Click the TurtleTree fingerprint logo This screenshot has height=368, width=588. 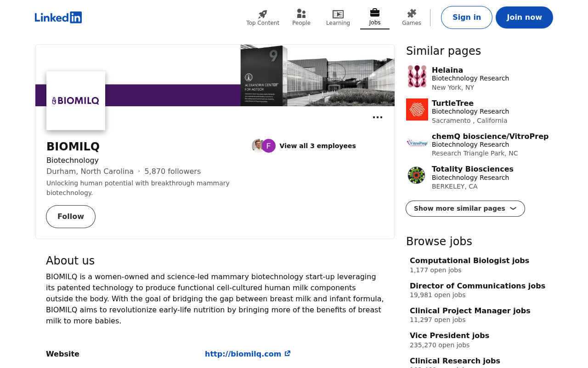pos(417,109)
